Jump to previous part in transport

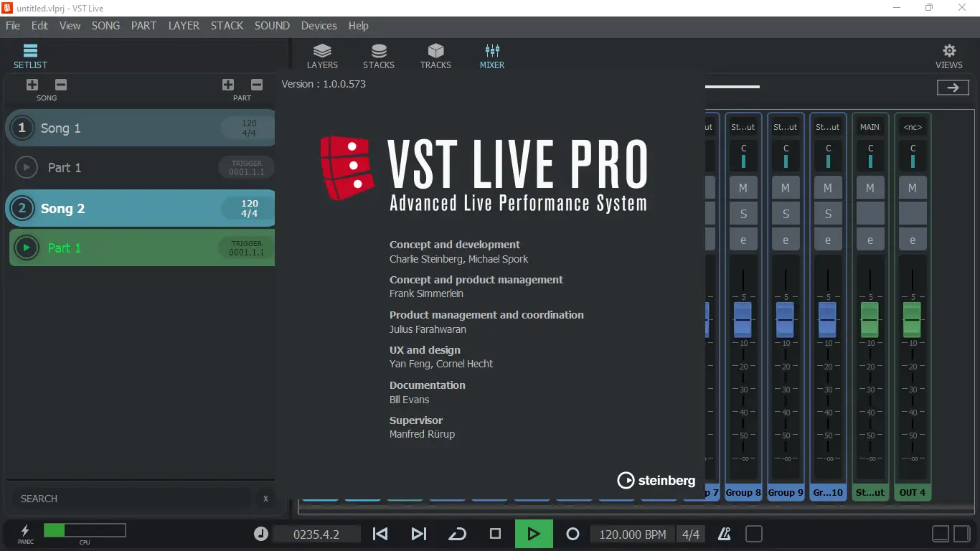380,534
